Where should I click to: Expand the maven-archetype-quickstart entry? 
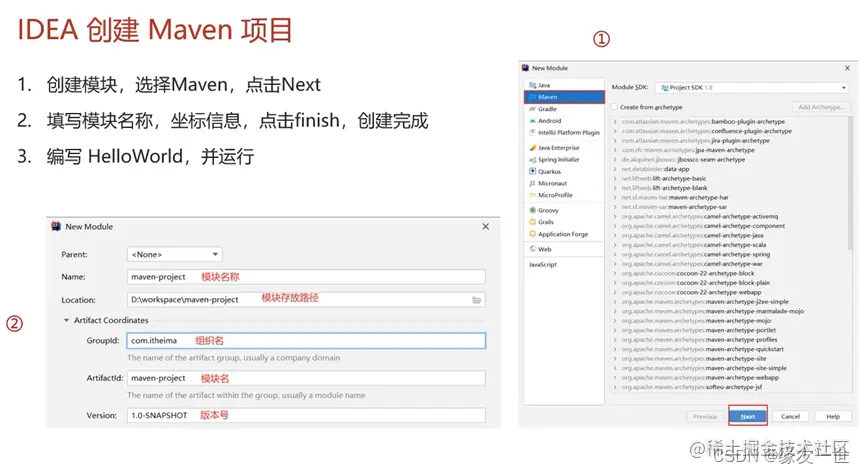click(x=615, y=349)
